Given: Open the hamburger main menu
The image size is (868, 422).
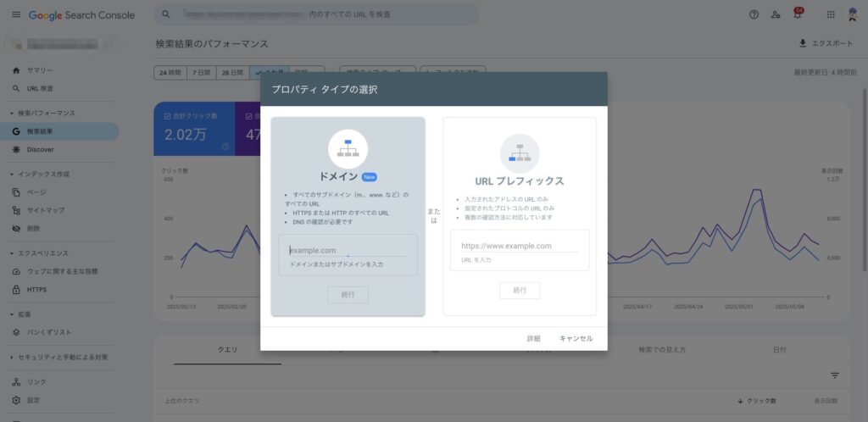Looking at the screenshot, I should (15, 15).
